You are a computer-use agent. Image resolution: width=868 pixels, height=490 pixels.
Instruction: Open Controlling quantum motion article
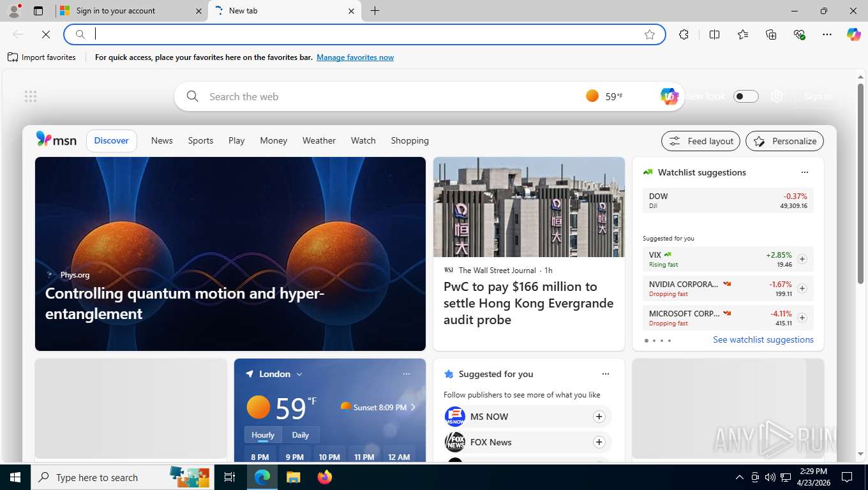pos(185,304)
